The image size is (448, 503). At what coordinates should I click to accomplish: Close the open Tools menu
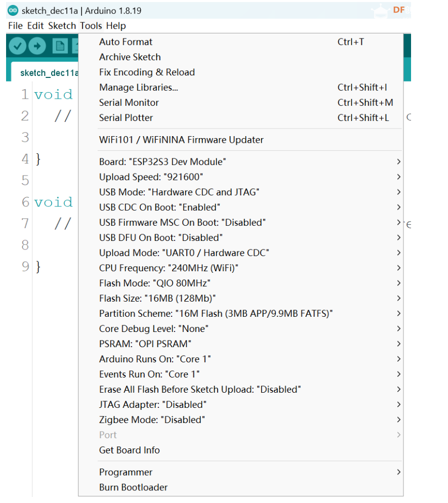91,26
